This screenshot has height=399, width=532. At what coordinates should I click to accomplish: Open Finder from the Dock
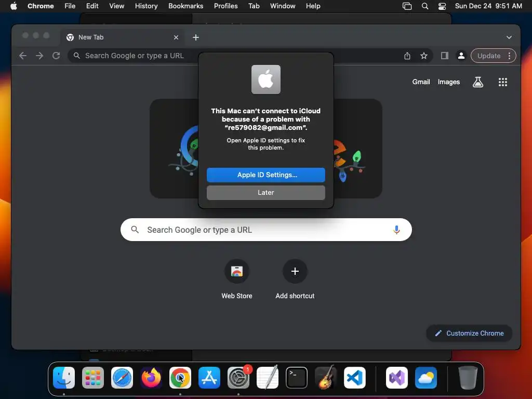[64, 378]
